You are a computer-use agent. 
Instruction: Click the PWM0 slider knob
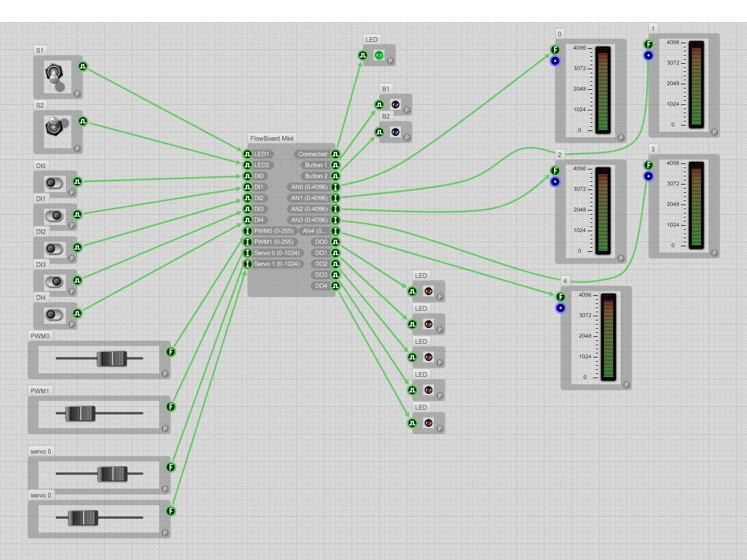[112, 358]
